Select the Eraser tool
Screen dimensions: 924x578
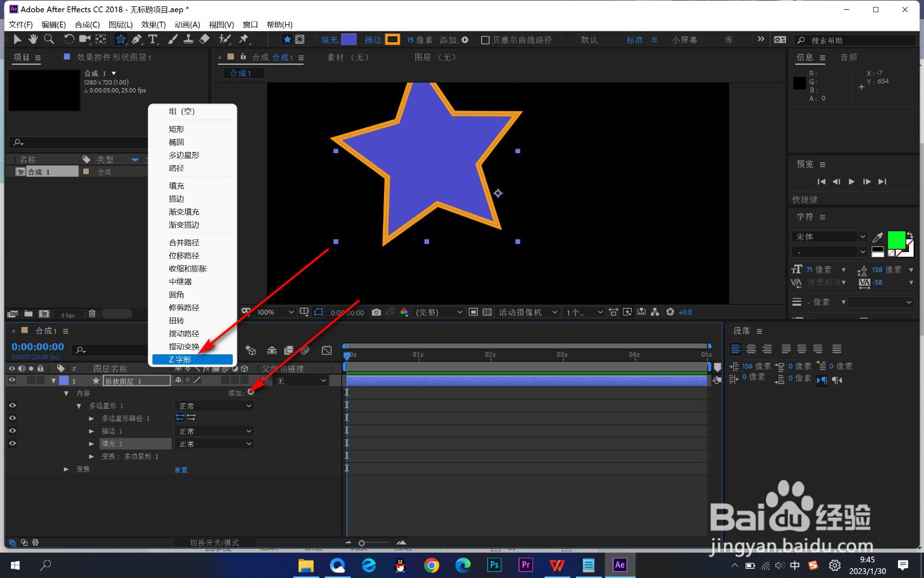[204, 39]
